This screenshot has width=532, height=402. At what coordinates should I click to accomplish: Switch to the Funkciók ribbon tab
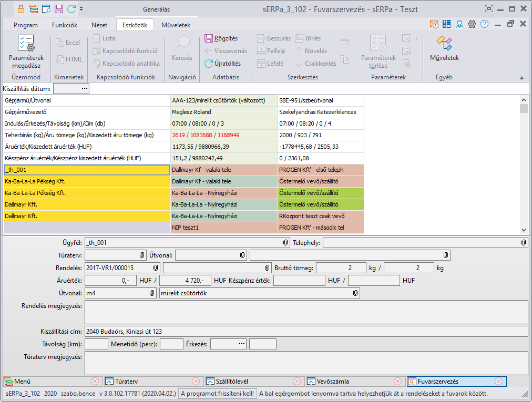point(65,25)
